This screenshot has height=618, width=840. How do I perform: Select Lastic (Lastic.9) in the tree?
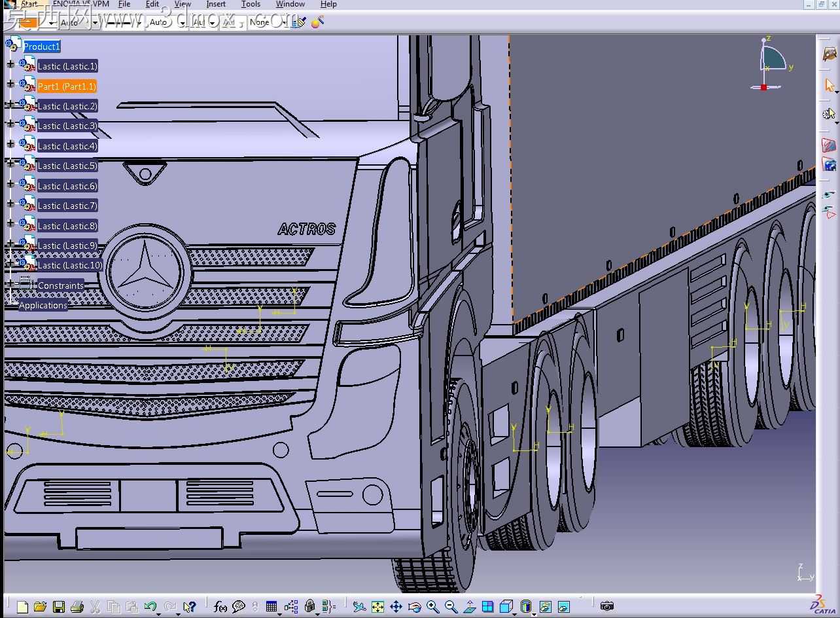(x=67, y=245)
